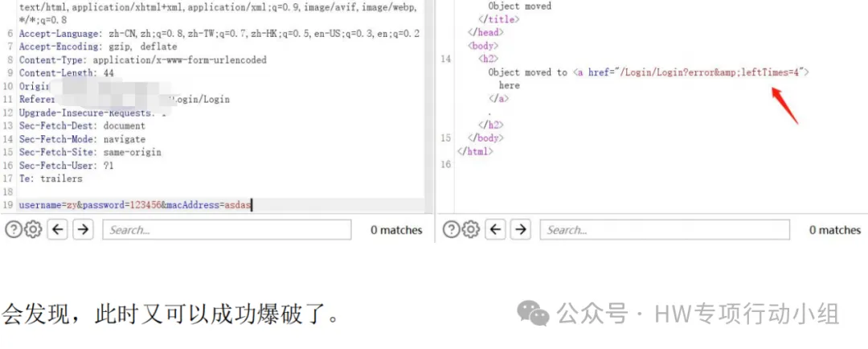Open help icon in request pane
The height and width of the screenshot is (349, 868).
point(14,229)
